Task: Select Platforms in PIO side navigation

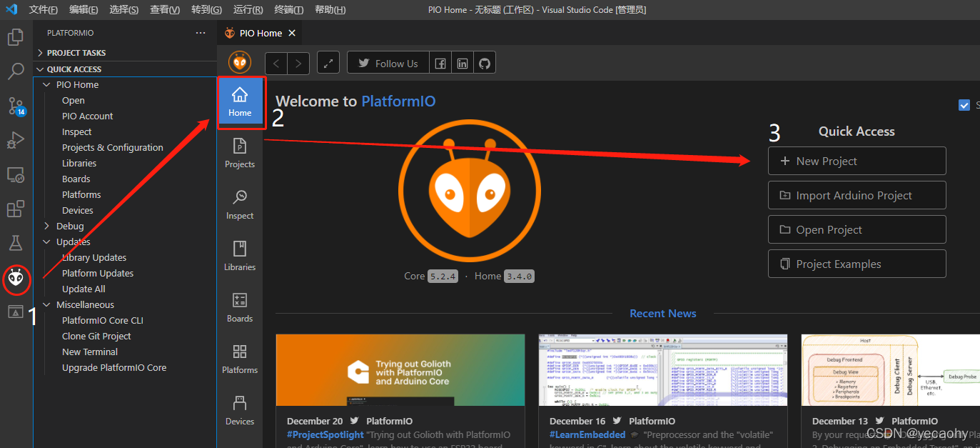Action: point(240,360)
